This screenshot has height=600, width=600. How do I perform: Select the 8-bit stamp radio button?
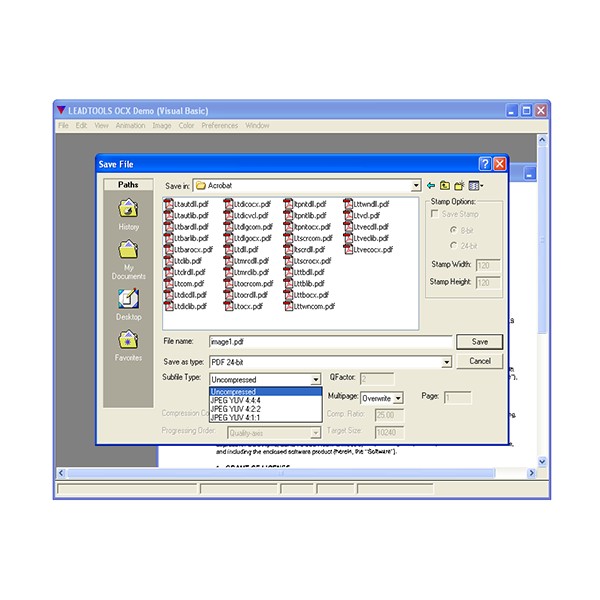pos(453,230)
